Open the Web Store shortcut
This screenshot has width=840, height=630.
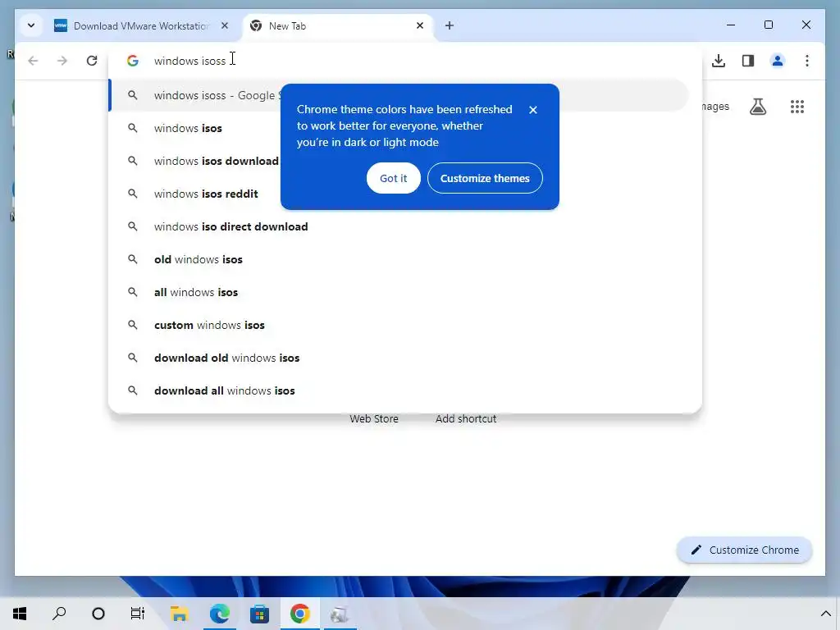[x=374, y=419]
